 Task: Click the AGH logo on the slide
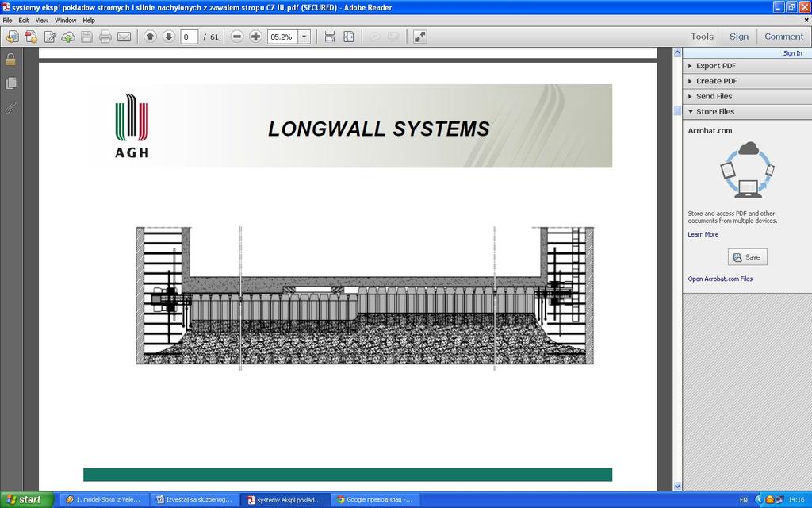click(132, 126)
